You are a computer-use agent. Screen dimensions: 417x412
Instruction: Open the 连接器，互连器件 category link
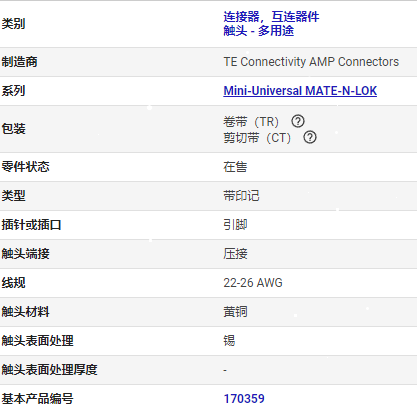pyautogui.click(x=271, y=16)
